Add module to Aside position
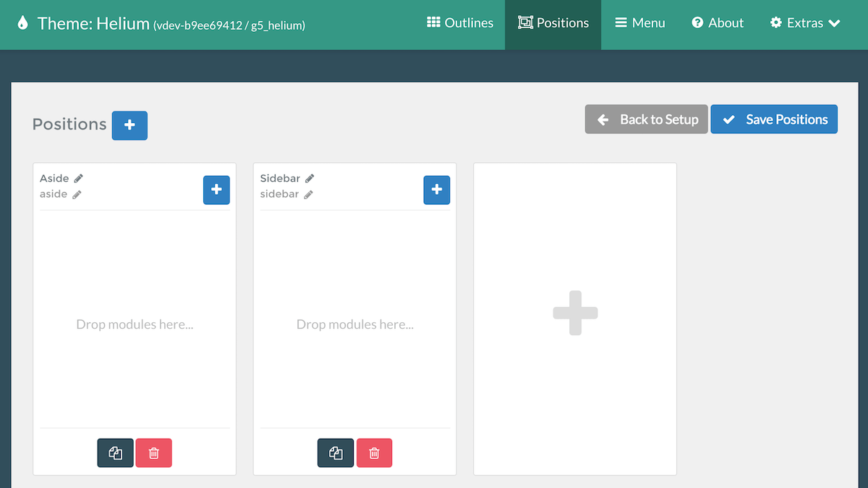 click(216, 190)
